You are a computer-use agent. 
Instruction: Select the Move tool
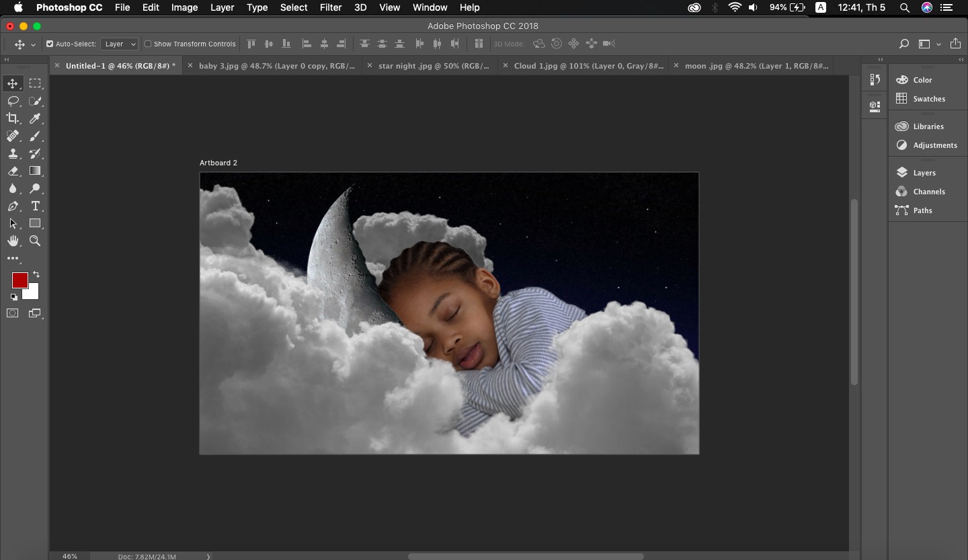click(13, 83)
